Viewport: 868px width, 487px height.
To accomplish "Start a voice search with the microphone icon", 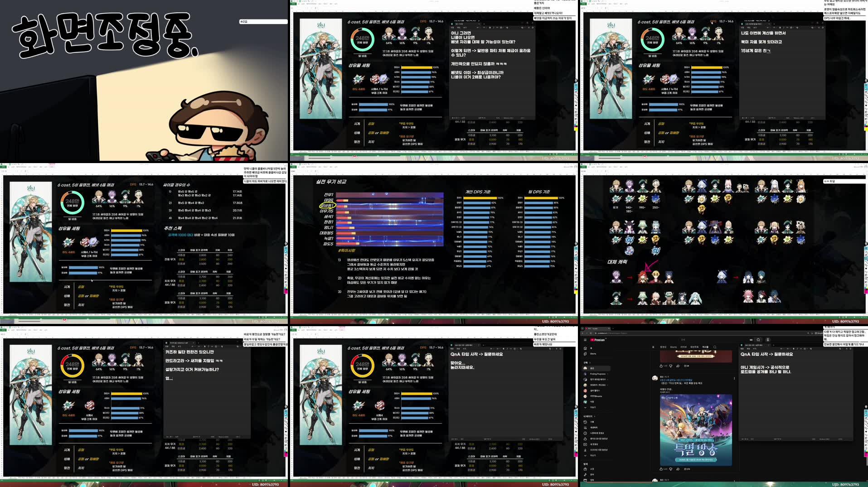I will 768,340.
